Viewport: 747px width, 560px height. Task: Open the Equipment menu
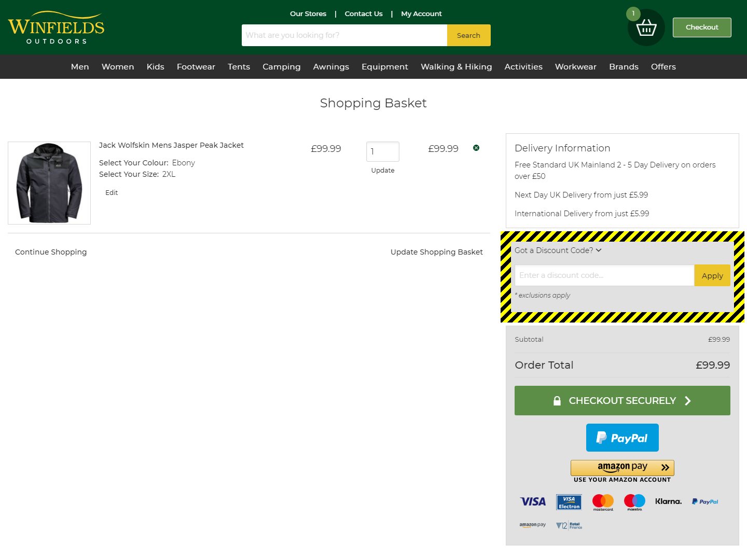point(385,66)
